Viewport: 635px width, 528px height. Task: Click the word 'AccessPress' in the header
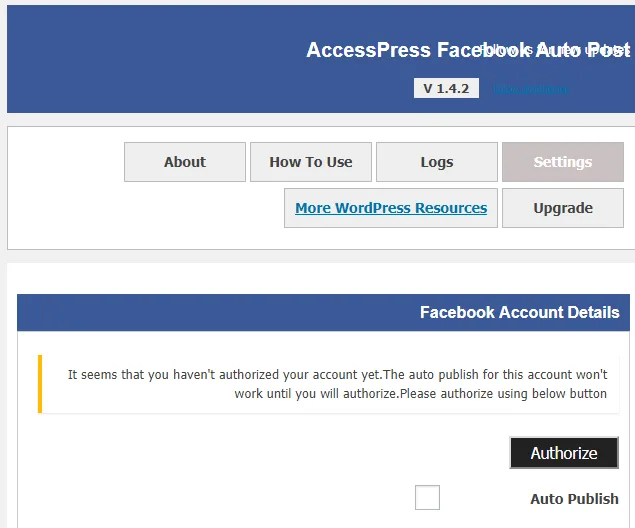[369, 50]
